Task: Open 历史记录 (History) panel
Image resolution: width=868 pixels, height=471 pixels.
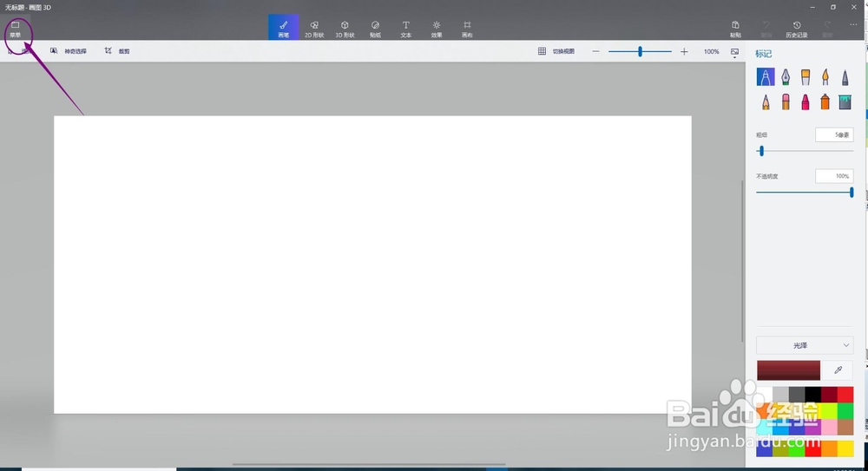Action: click(x=797, y=29)
